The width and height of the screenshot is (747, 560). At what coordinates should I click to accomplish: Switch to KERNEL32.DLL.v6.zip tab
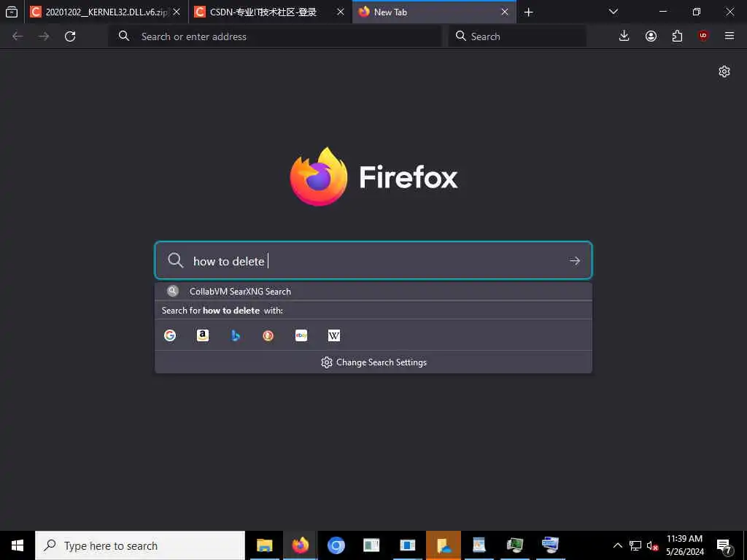[x=107, y=12]
